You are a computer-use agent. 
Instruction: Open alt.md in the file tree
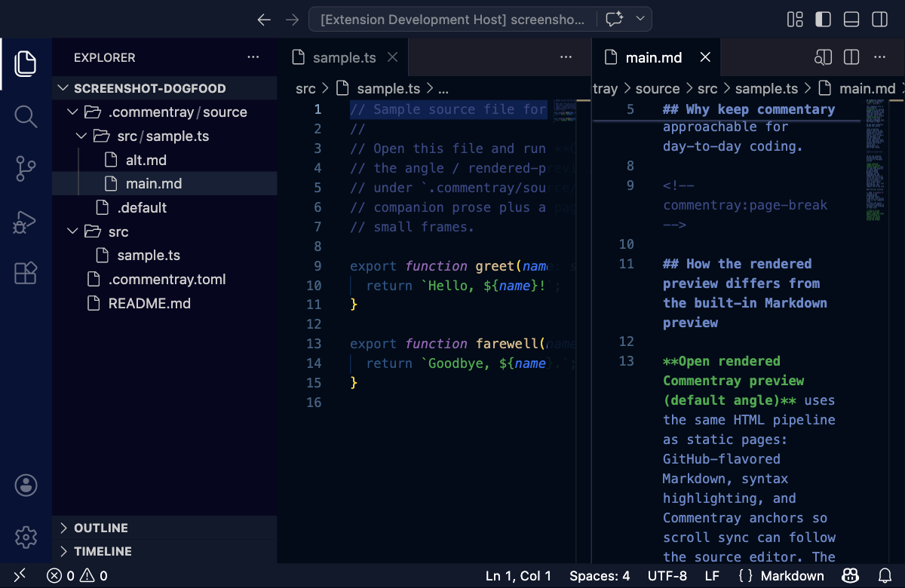pos(164,160)
